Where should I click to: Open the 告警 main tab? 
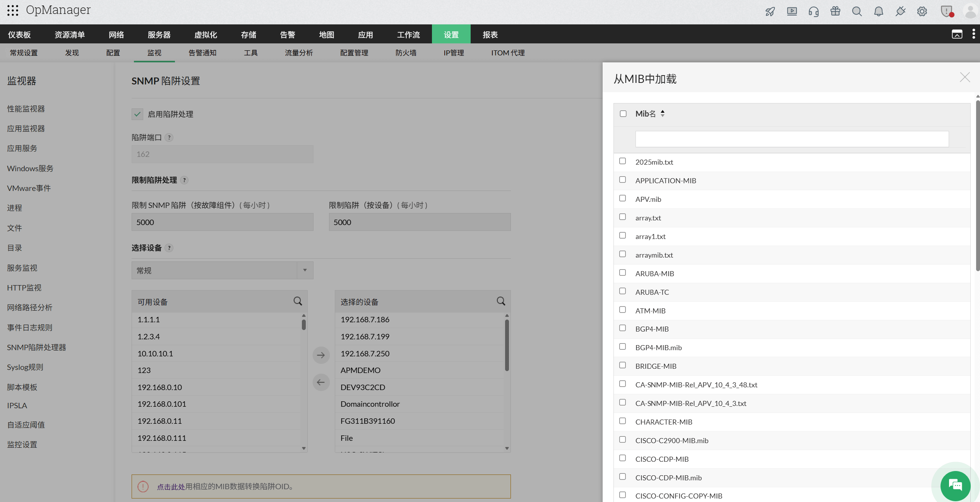[288, 34]
